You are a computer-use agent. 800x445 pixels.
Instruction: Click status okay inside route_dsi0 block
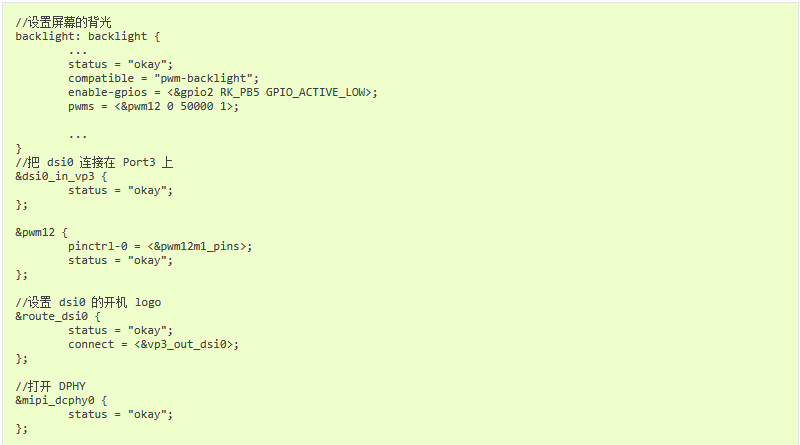[x=120, y=331]
